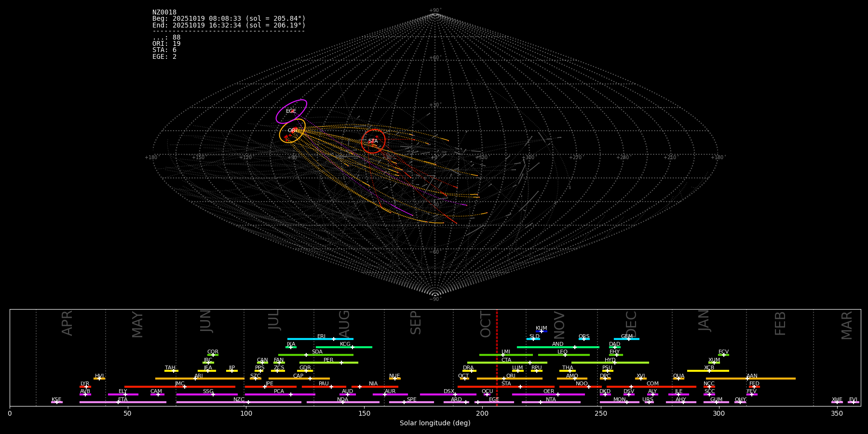Click the red dashed current solar longitude line

click(497, 357)
